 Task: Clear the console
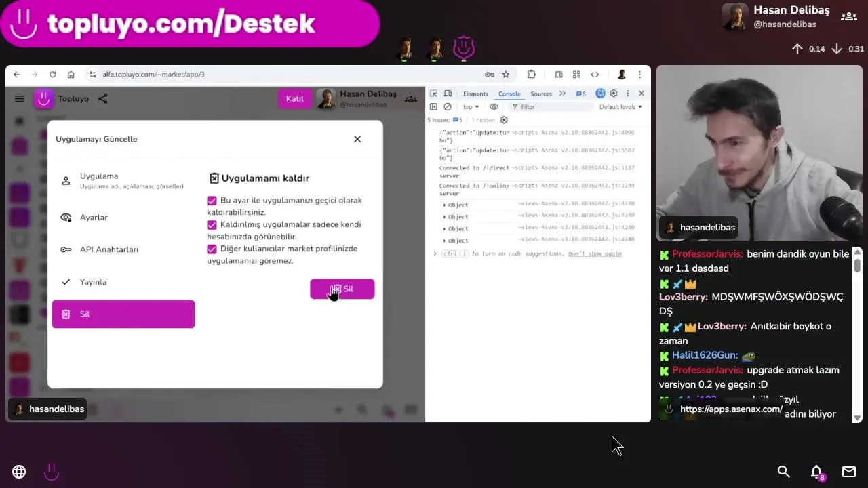[448, 107]
